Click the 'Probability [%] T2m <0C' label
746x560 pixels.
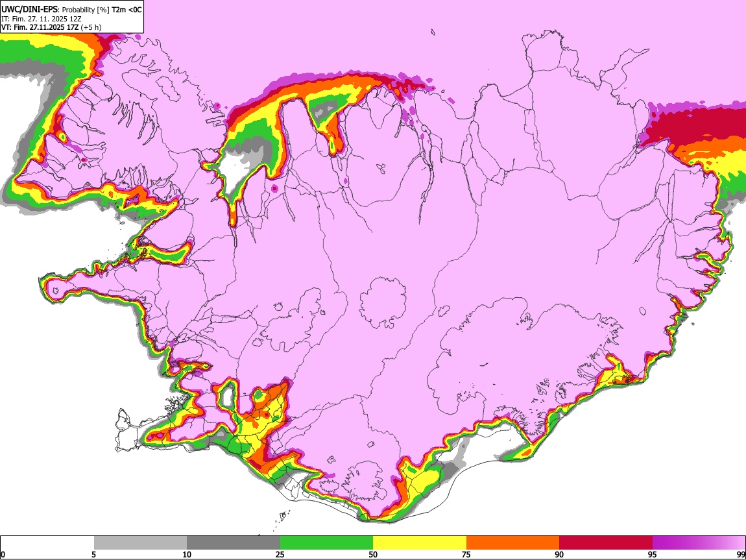(102, 10)
